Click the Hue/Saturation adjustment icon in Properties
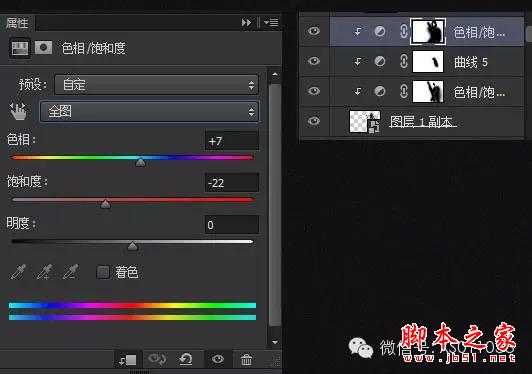This screenshot has width=532, height=374. tap(19, 48)
